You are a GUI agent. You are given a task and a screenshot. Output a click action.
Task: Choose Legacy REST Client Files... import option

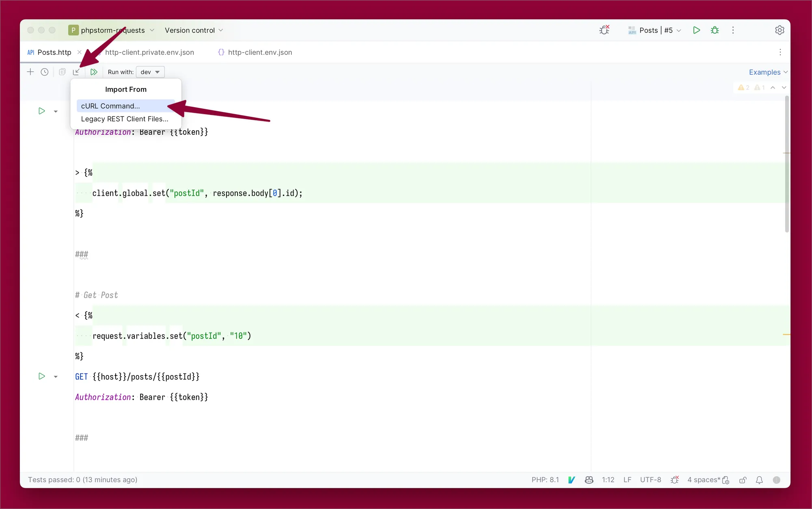pyautogui.click(x=125, y=119)
